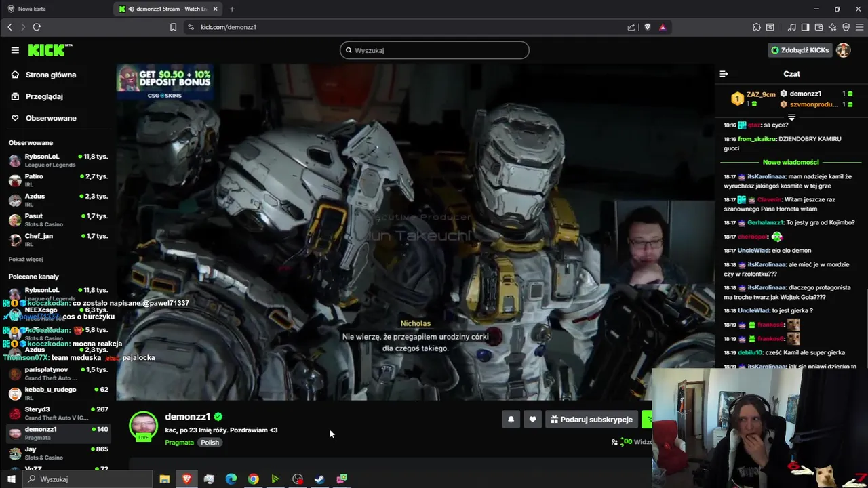Open Steam from taskbar
The width and height of the screenshot is (868, 488).
pos(319,479)
